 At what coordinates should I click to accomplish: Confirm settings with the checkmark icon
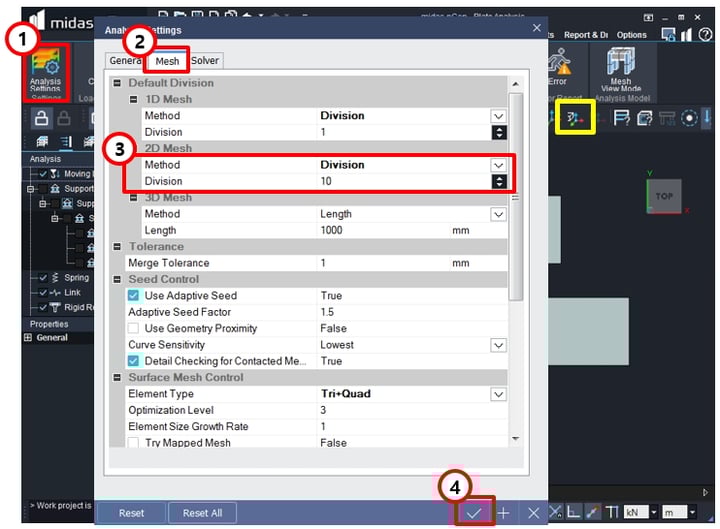pos(474,512)
